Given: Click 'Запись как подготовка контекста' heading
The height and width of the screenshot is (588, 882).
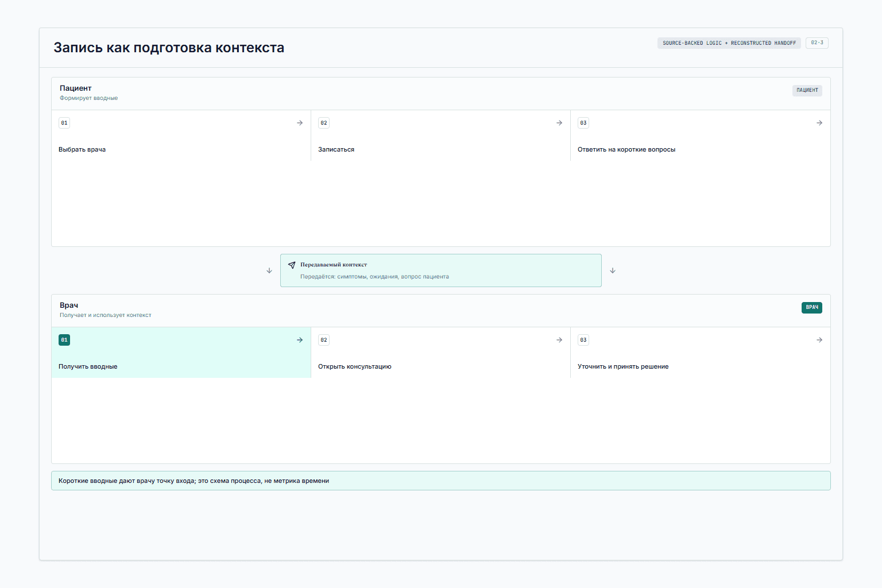Looking at the screenshot, I should 169,48.
